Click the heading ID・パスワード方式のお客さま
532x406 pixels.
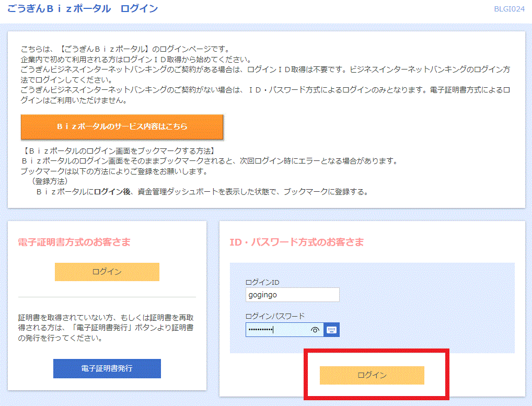point(296,242)
